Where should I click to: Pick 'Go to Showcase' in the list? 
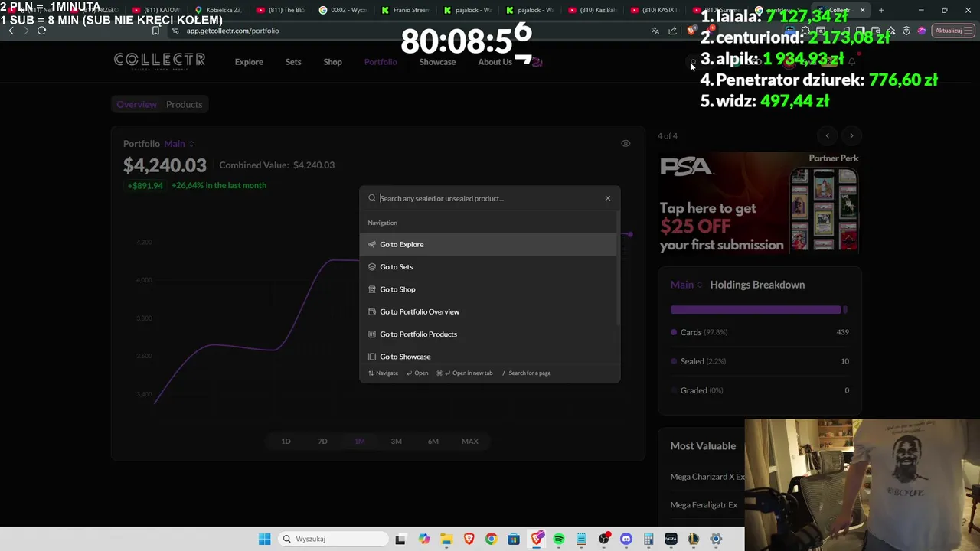(488, 357)
